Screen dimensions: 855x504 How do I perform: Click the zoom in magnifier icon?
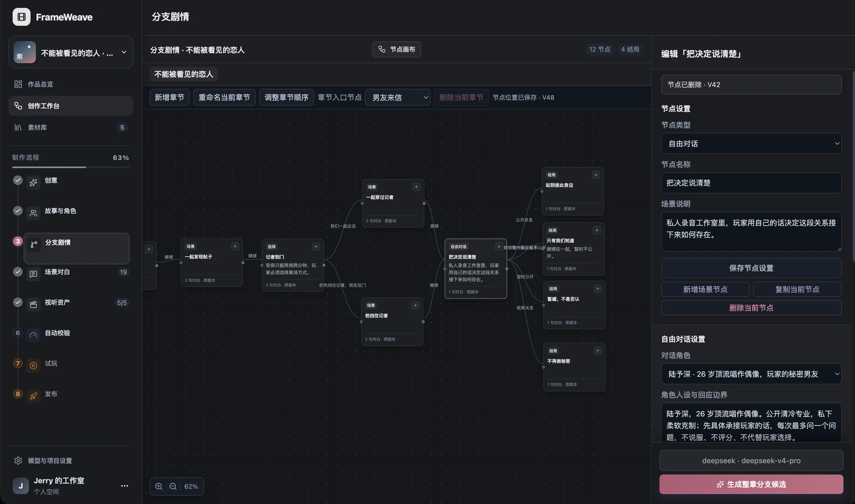(159, 486)
